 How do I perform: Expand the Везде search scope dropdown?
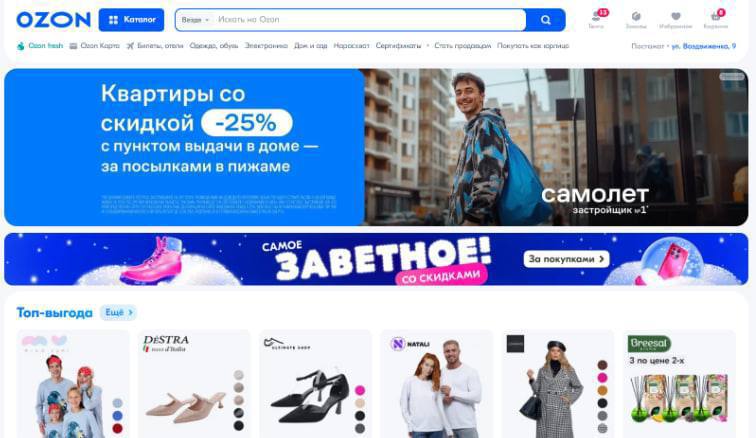(x=195, y=20)
